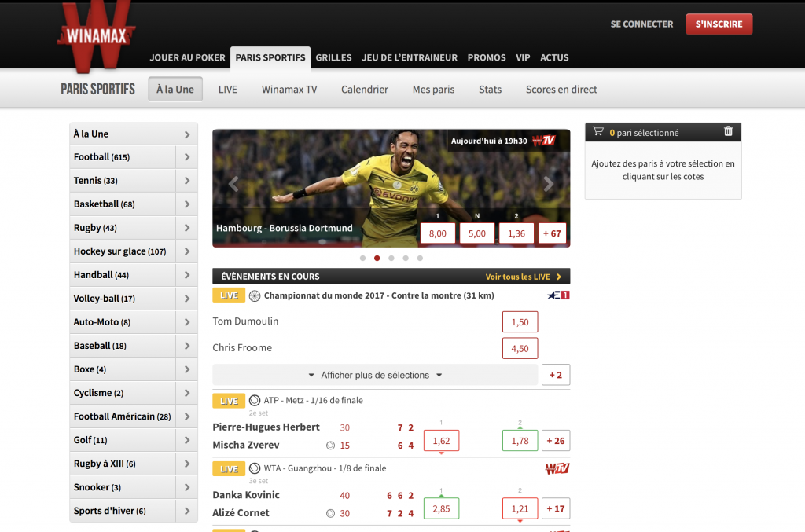Viewport: 805px width, 532px height.
Task: Open Calendrier tab
Action: tap(365, 90)
